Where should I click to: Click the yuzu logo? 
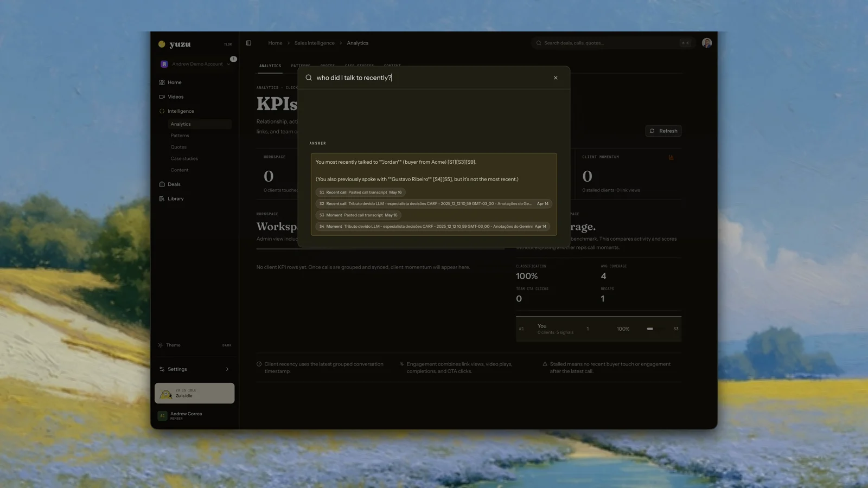[174, 44]
